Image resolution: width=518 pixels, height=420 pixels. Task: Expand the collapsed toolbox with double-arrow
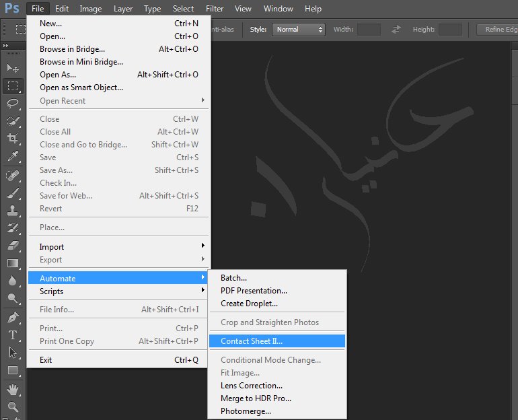pos(5,45)
